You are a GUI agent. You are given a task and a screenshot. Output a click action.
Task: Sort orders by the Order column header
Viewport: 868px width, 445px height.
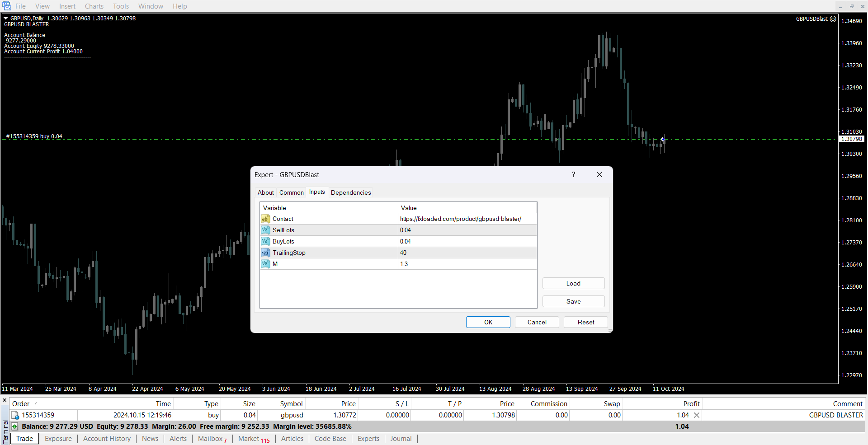click(x=21, y=404)
